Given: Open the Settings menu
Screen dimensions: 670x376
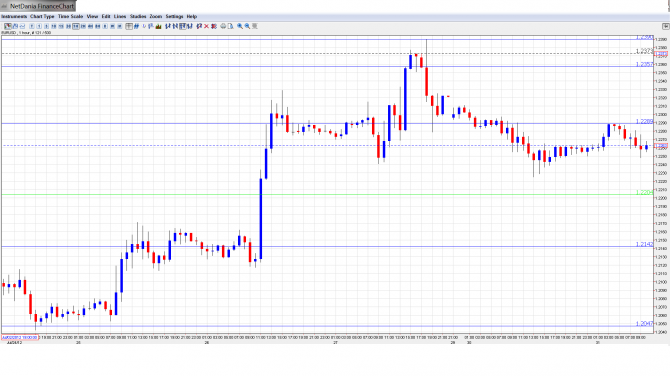Looking at the screenshot, I should (x=174, y=16).
